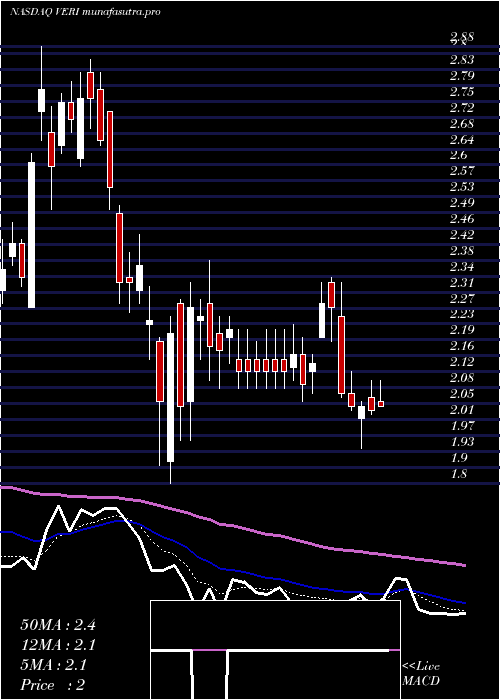The width and height of the screenshot is (500, 700).
Task: Click the 12MA : 2.1 reading
Action: [58, 645]
